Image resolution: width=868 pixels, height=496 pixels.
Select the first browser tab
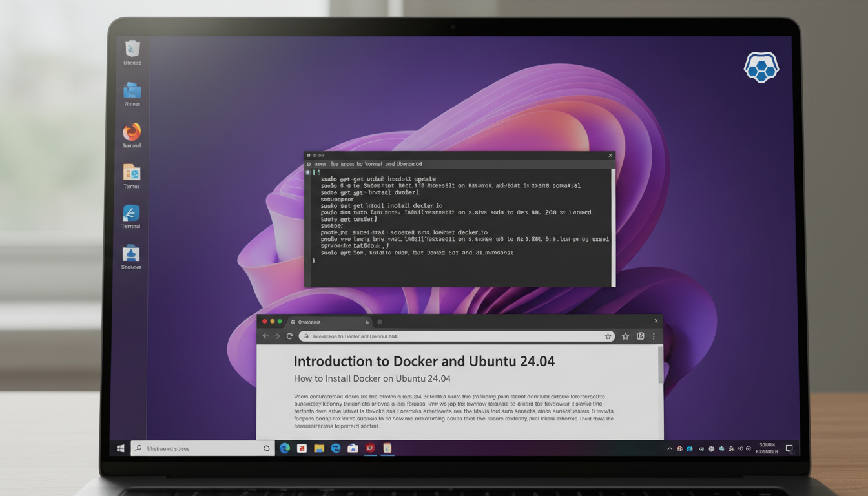(x=330, y=322)
